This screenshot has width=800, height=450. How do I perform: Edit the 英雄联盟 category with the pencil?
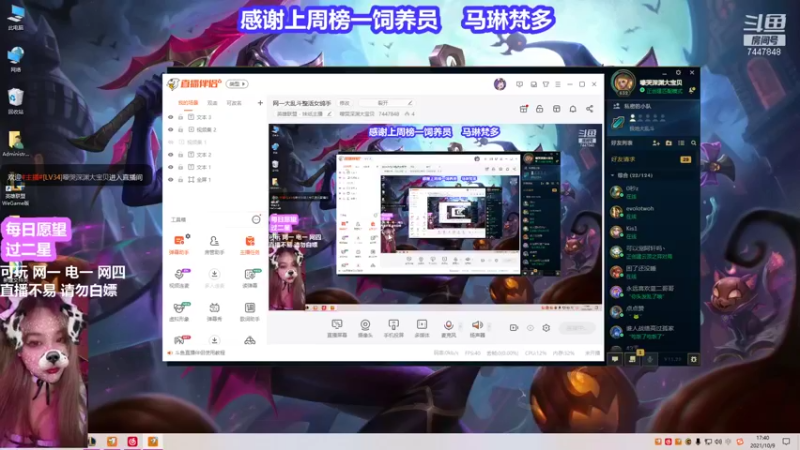click(329, 114)
